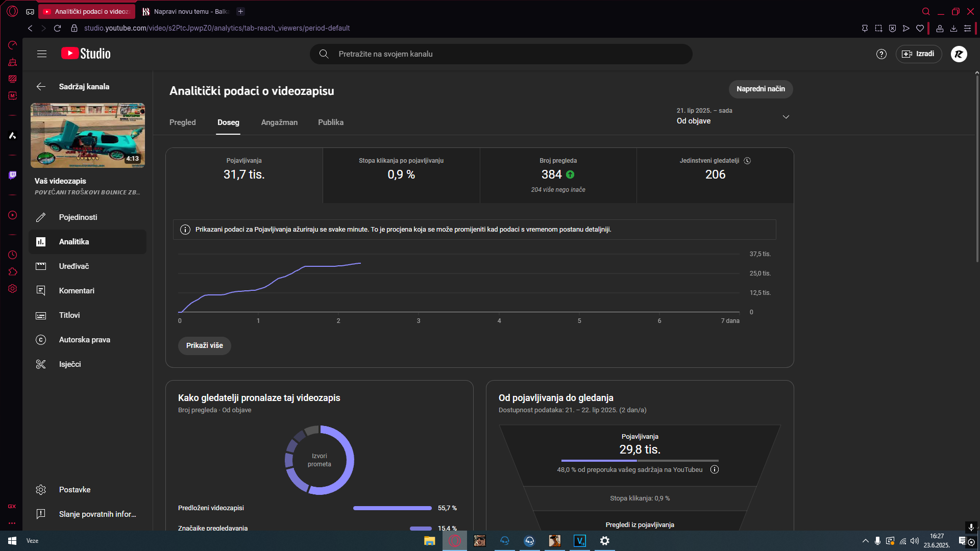Open Windows system tray hidden icons chevron

tap(865, 541)
